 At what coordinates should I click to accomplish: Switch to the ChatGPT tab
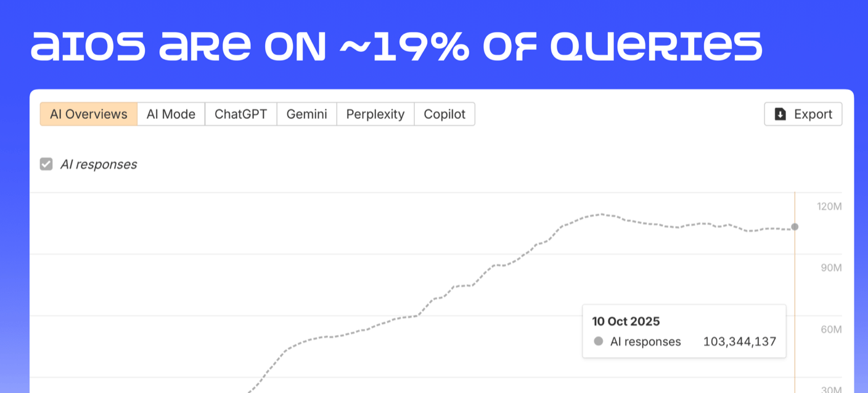(x=240, y=114)
